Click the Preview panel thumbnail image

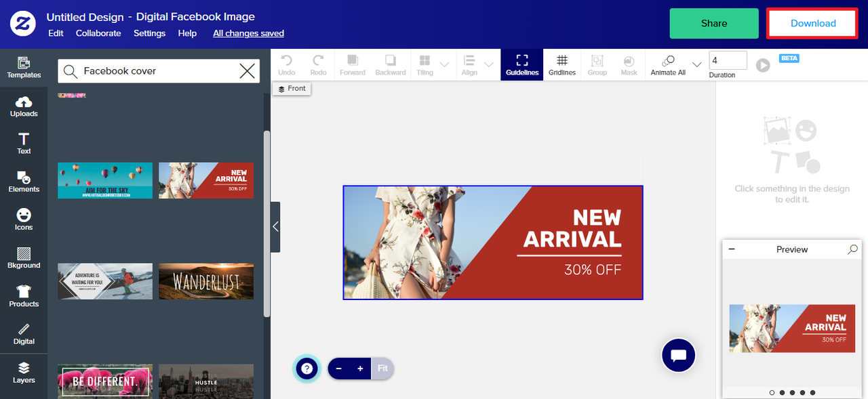pos(792,329)
